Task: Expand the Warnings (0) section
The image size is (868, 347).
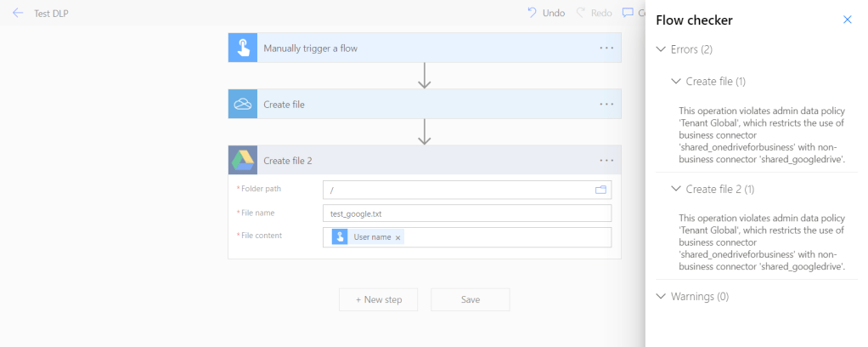Action: (x=662, y=297)
